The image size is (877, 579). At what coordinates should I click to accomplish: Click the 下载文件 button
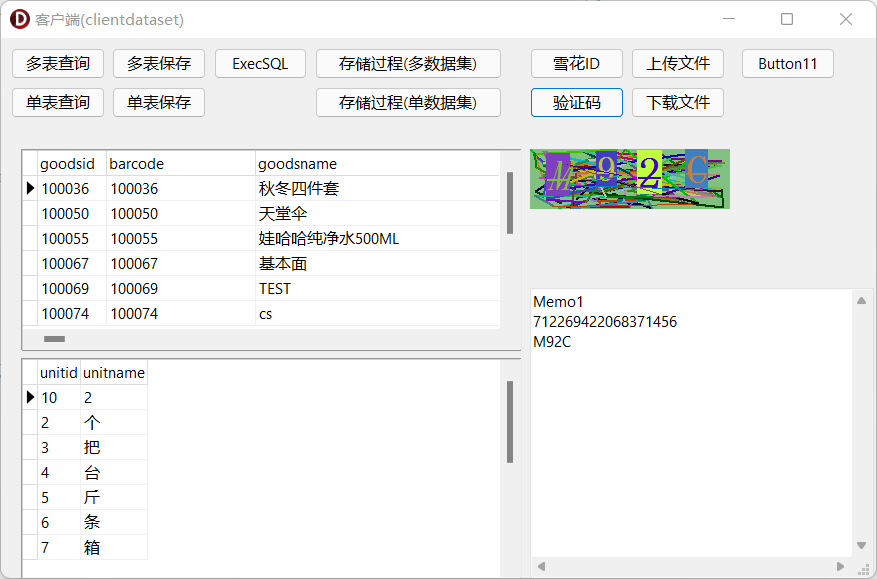(678, 102)
